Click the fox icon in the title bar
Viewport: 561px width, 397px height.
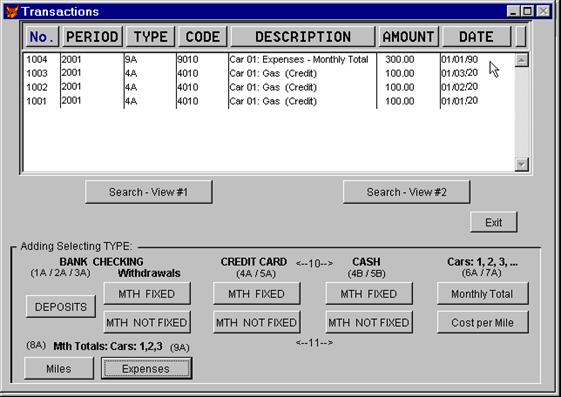(12, 11)
